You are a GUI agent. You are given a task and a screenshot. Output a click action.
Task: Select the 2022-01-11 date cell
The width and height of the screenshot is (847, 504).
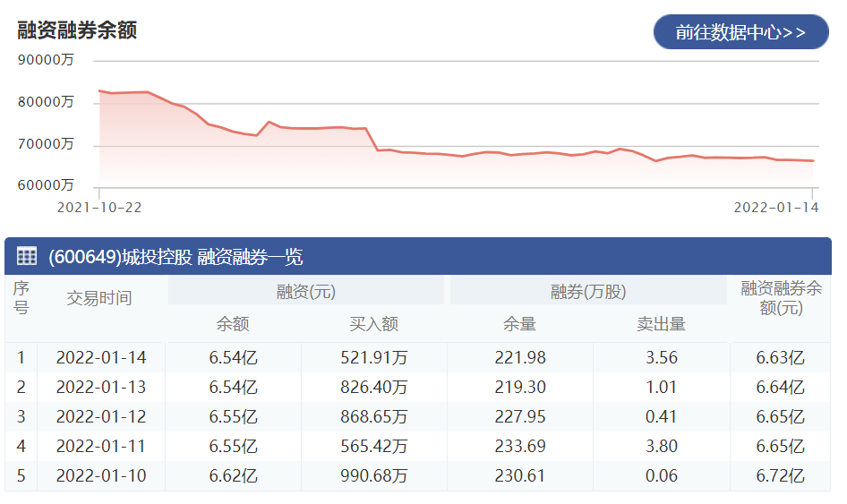101,446
